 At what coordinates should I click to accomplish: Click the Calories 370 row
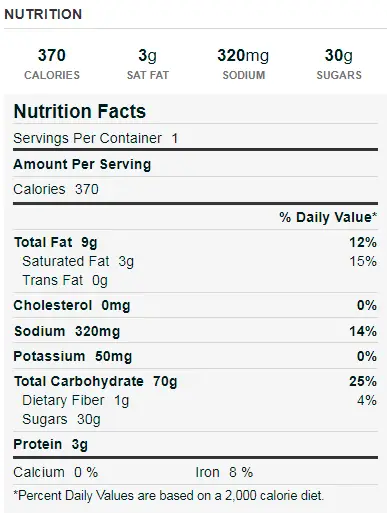(195, 189)
